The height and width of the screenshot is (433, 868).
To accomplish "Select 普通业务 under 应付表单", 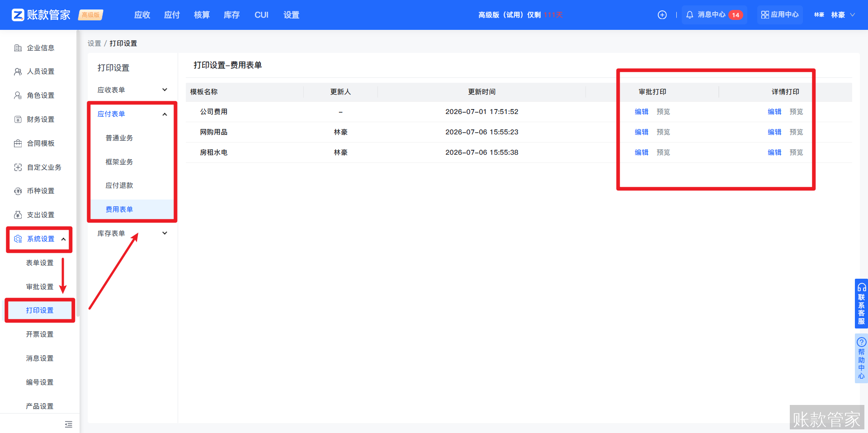I will tap(119, 138).
